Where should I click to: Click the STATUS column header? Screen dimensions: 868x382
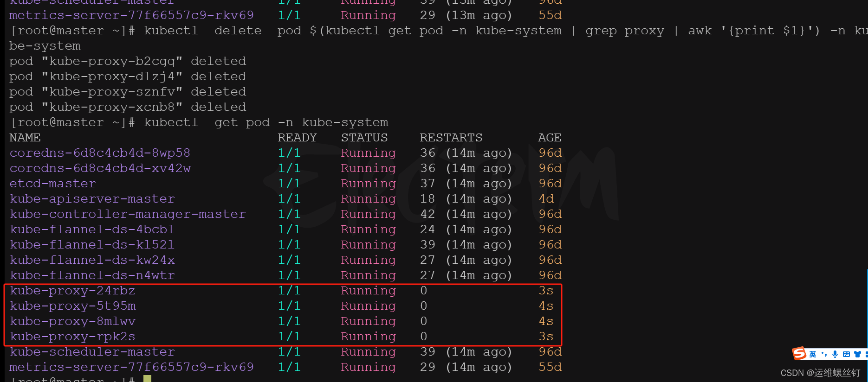[x=364, y=138]
